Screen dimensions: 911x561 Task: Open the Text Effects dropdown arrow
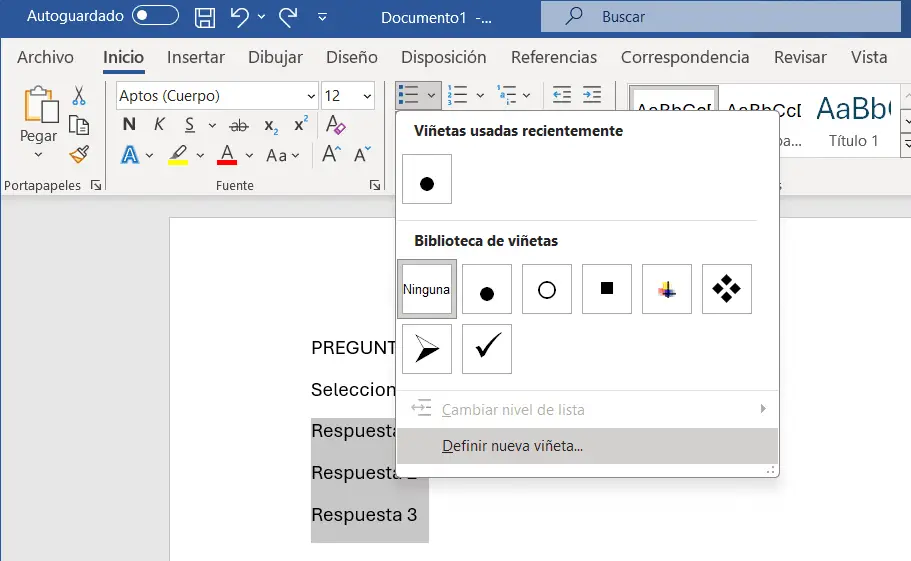coord(149,155)
